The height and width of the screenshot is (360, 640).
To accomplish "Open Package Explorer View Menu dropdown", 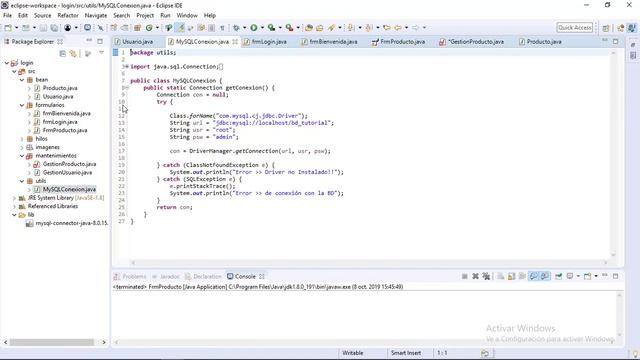I will coord(102,53).
